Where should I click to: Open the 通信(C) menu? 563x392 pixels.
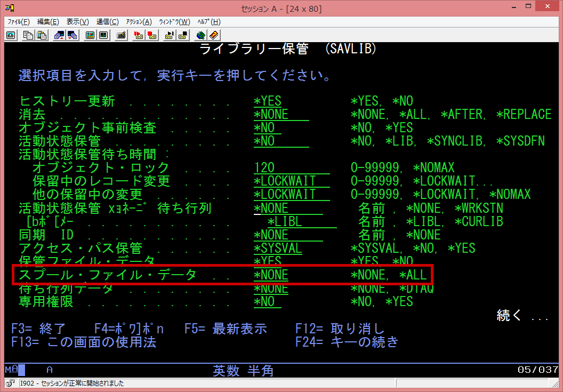click(107, 22)
